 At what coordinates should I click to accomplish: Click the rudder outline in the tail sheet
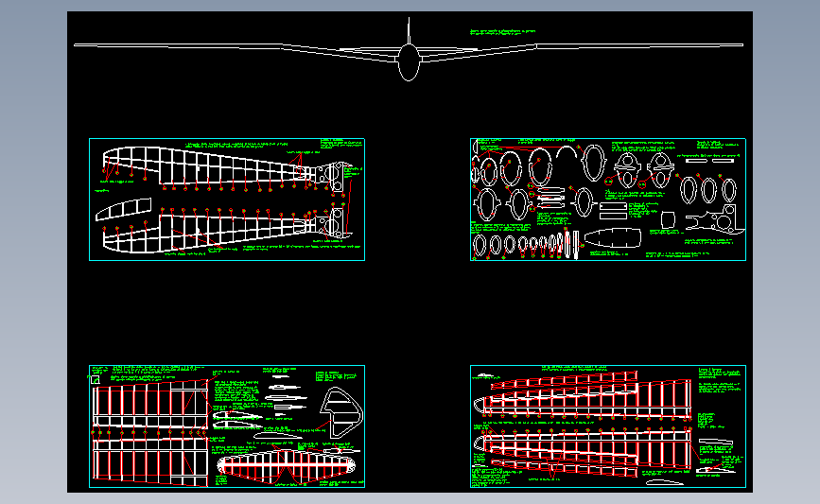point(341,412)
